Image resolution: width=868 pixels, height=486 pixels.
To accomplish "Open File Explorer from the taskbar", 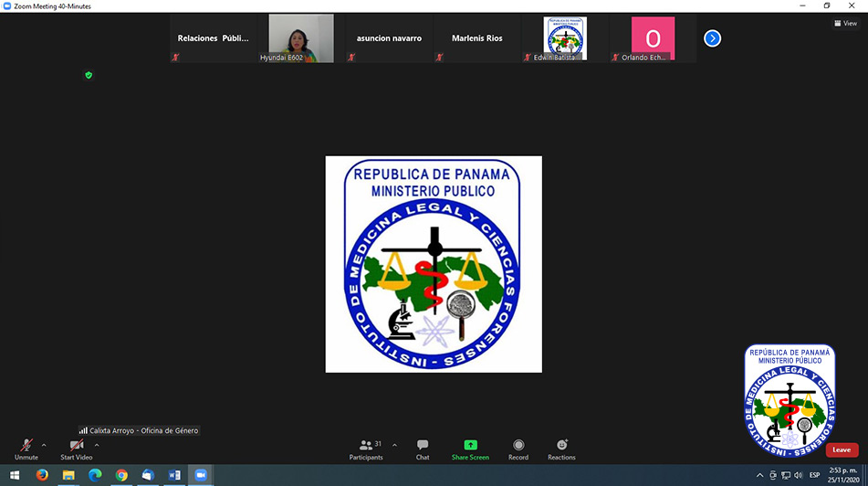I will [68, 475].
